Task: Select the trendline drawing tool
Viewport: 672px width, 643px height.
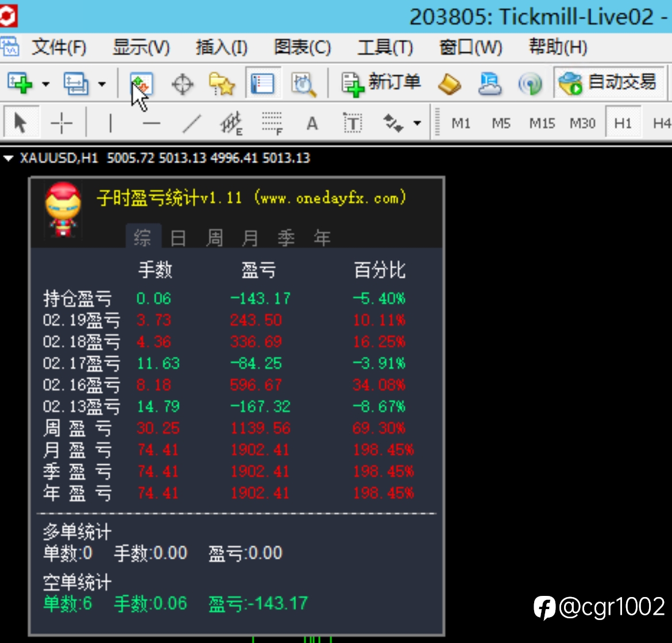Action: tap(191, 124)
